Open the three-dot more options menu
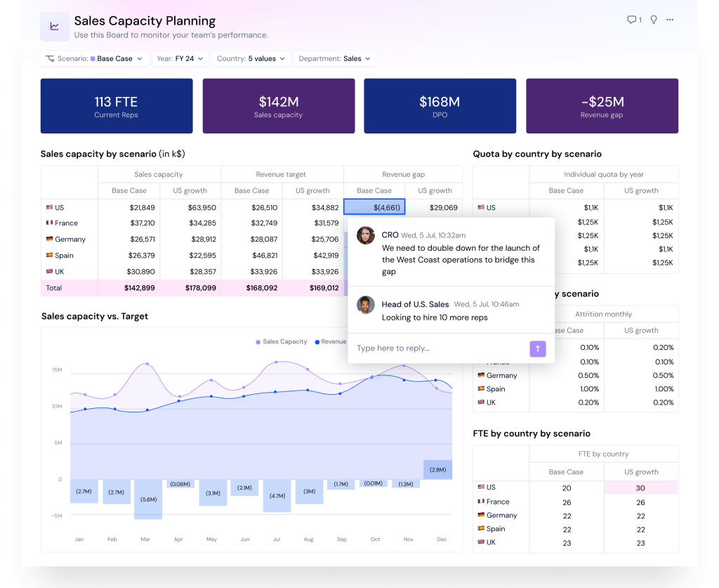719x588 pixels. click(x=670, y=20)
